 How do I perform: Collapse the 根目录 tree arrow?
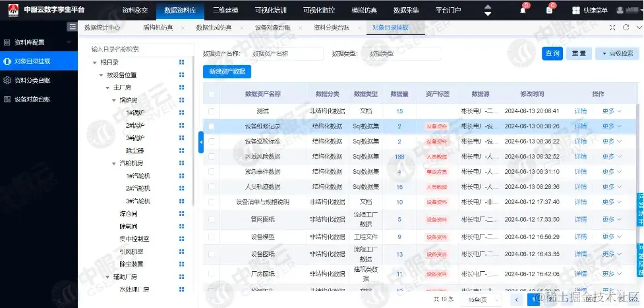click(x=95, y=63)
